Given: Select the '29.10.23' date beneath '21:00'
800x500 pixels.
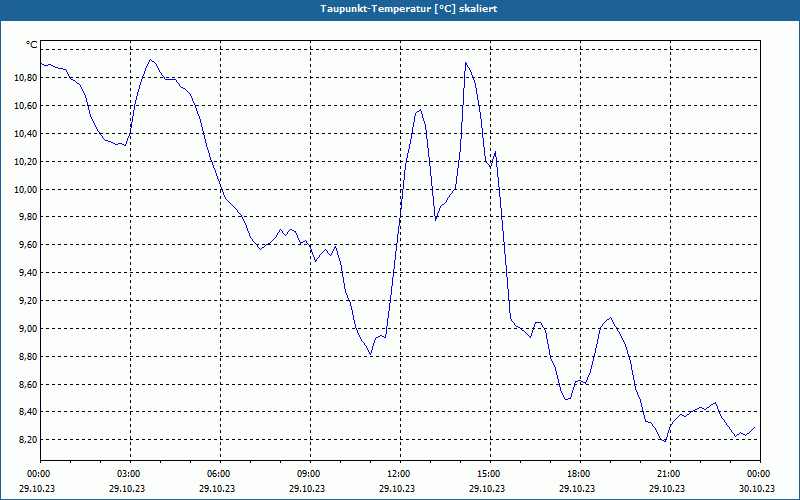Looking at the screenshot, I should pos(667,488).
